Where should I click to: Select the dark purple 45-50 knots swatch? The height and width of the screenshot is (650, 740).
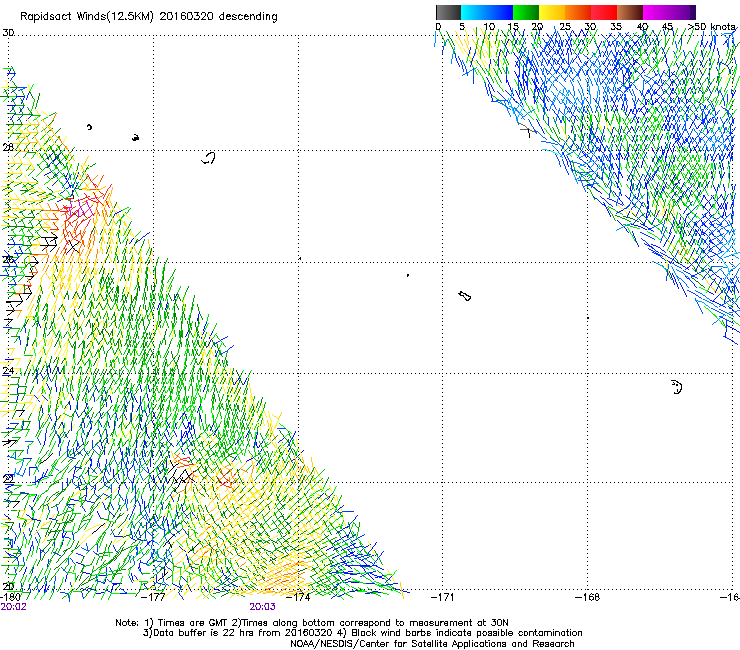[682, 12]
